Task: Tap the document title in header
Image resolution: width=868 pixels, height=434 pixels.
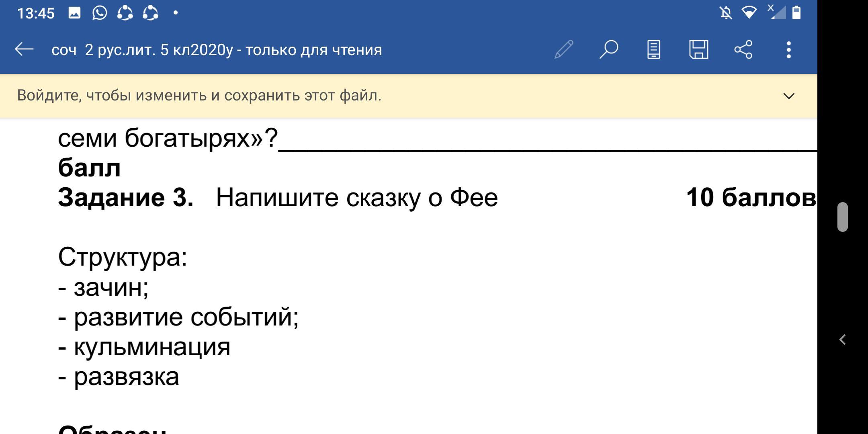Action: click(217, 50)
